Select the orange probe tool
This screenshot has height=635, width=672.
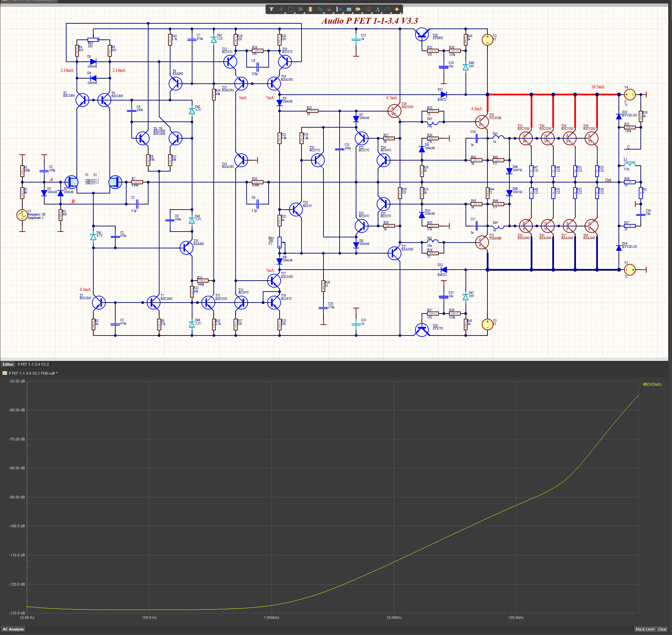pos(397,9)
